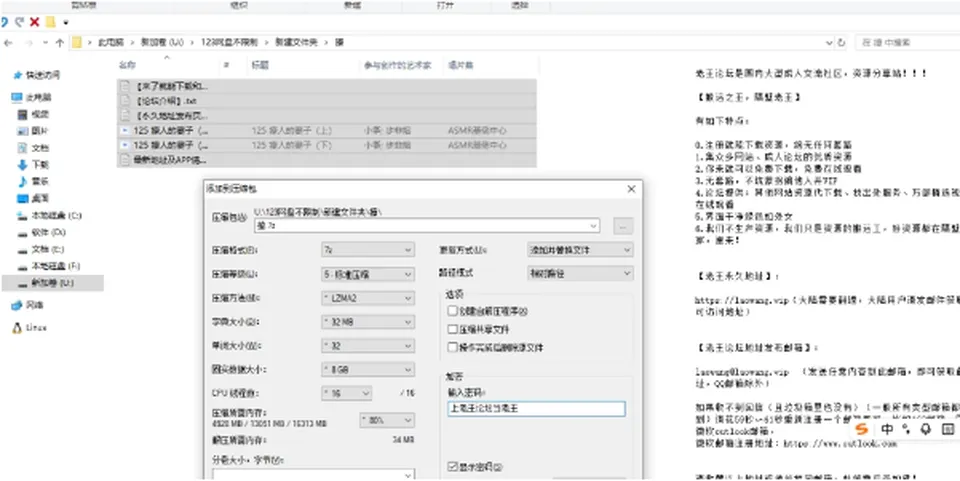Viewport: 960px width, 481px height.
Task: Click the redo icon in quick access toolbar
Action: coord(19,23)
